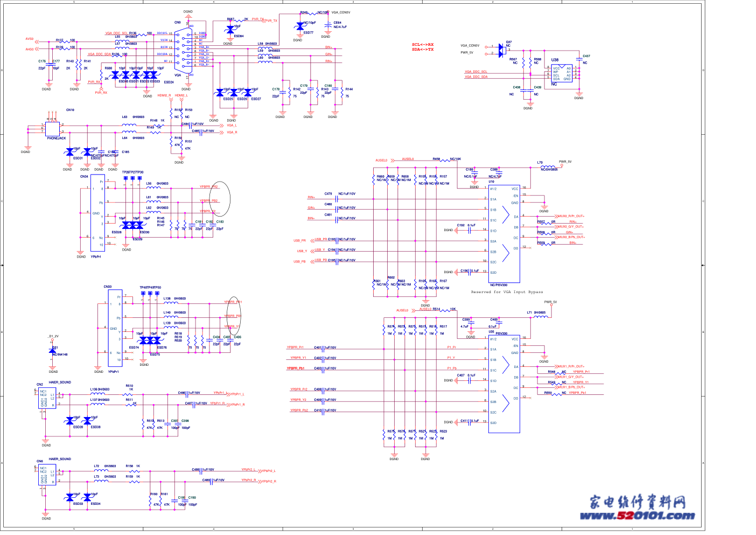Select the Q37 transistor label

click(509, 42)
